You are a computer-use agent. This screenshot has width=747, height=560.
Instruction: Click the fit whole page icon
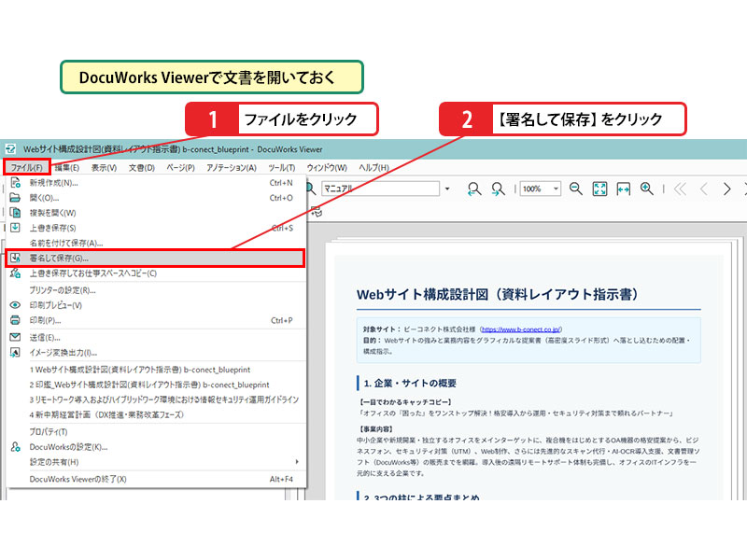click(x=599, y=189)
